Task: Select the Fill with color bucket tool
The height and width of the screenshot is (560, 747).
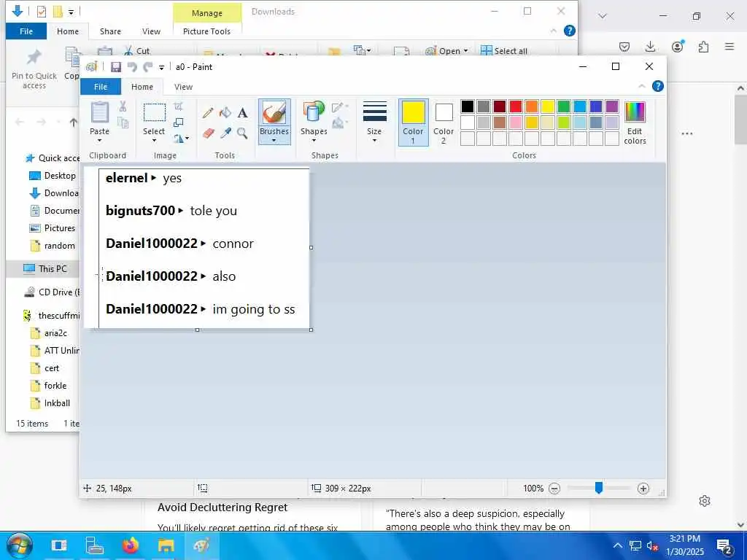Action: click(225, 113)
